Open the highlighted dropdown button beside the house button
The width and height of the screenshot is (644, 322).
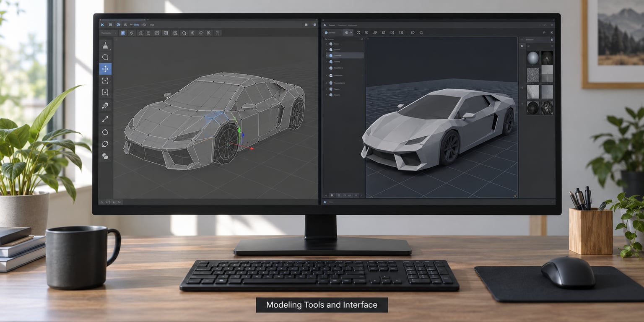click(348, 32)
